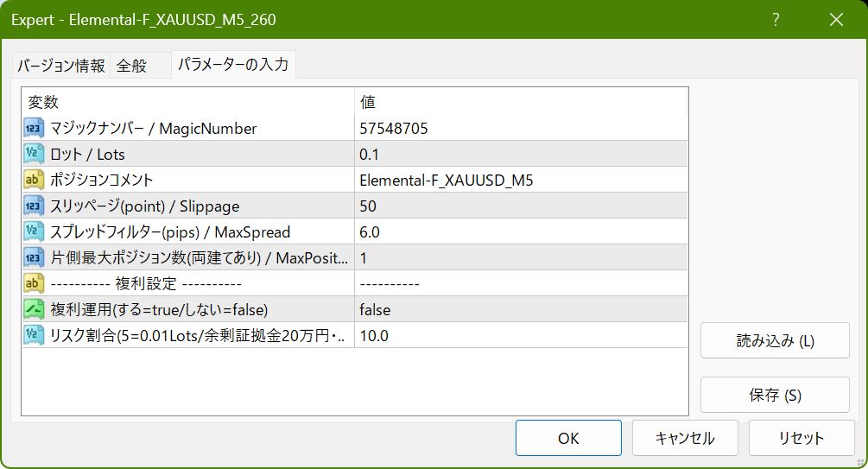The width and height of the screenshot is (868, 469).
Task: Select the スプレッドフィルター(pips) / MaxSpread label
Action: (170, 232)
